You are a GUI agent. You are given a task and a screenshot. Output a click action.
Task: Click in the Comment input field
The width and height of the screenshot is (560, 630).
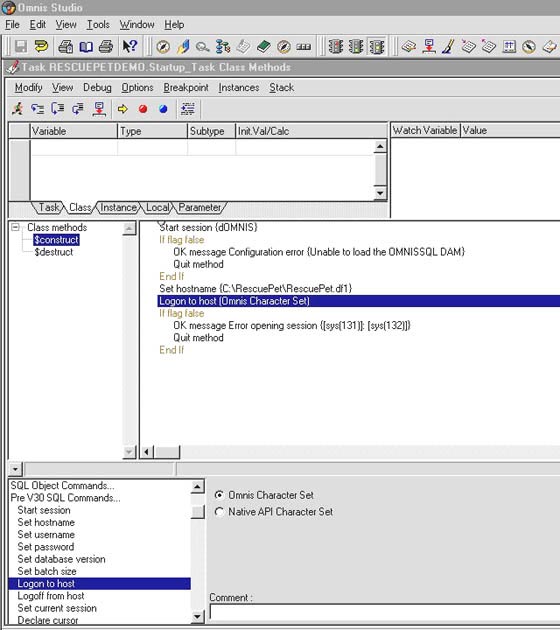(x=384, y=613)
